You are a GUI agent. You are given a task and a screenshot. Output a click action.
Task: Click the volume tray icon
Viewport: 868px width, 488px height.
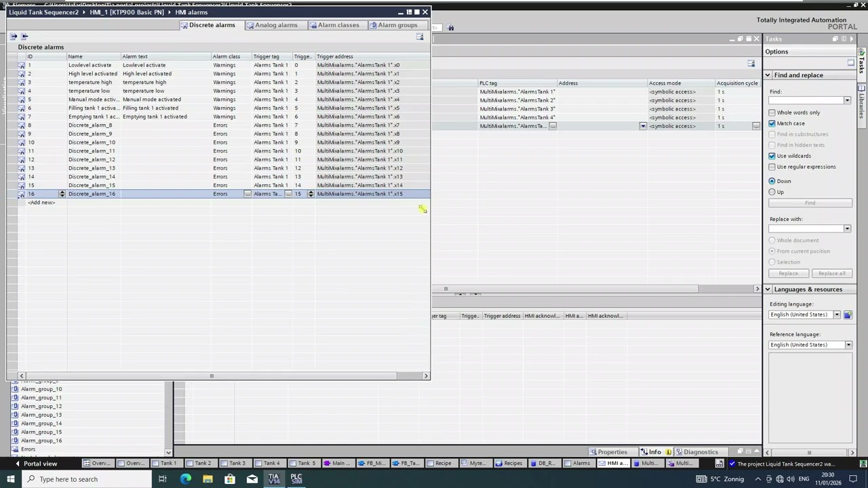[791, 479]
